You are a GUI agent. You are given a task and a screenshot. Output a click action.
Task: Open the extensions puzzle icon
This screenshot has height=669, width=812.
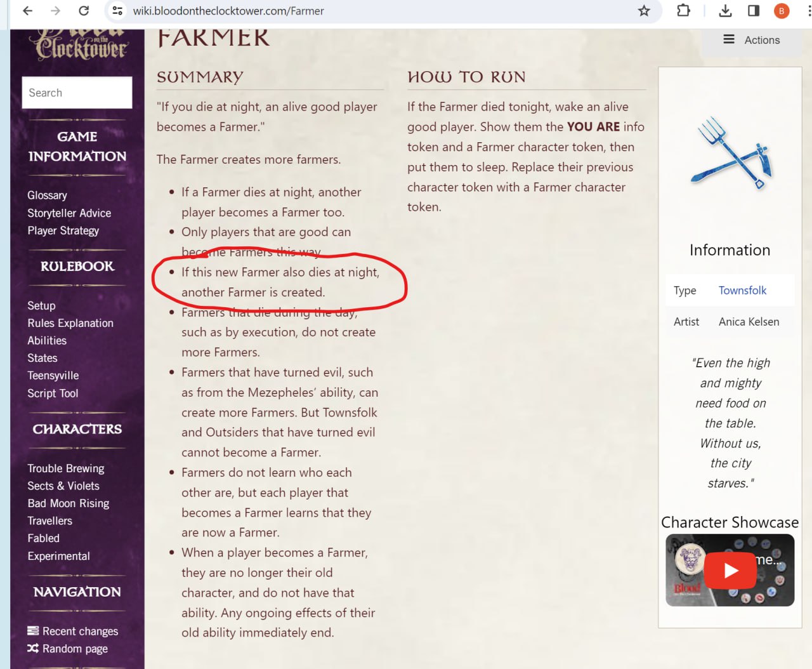coord(683,11)
